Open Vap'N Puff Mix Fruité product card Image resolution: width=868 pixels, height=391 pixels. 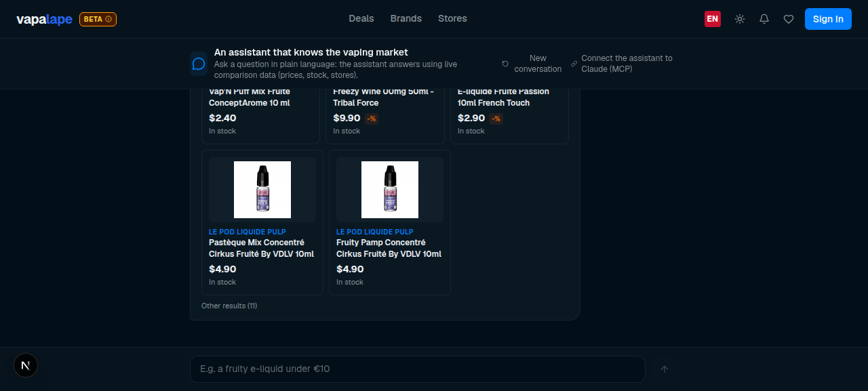260,116
